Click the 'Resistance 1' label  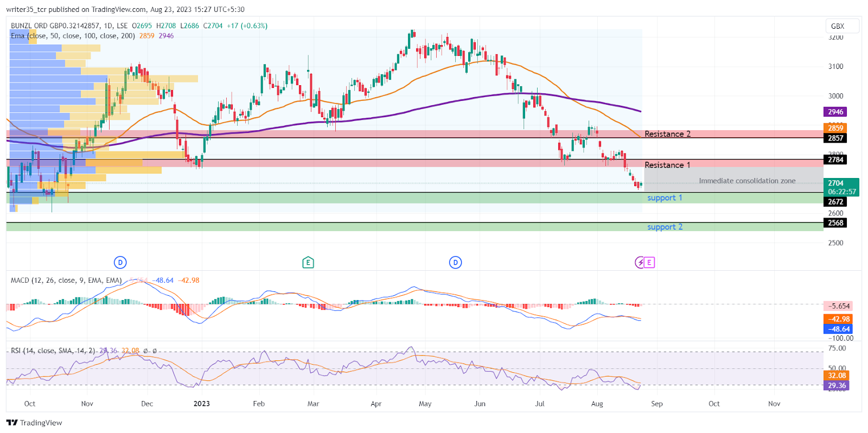click(667, 165)
